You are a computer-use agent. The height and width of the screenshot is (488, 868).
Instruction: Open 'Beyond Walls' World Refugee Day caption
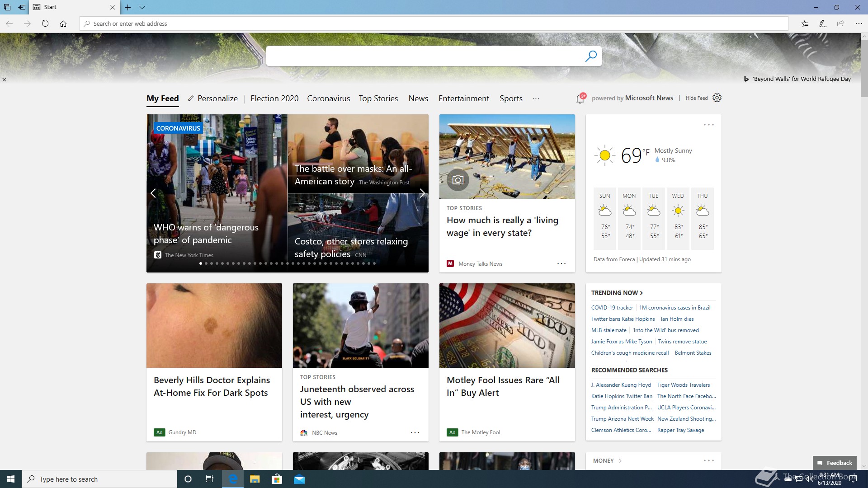[x=802, y=79]
